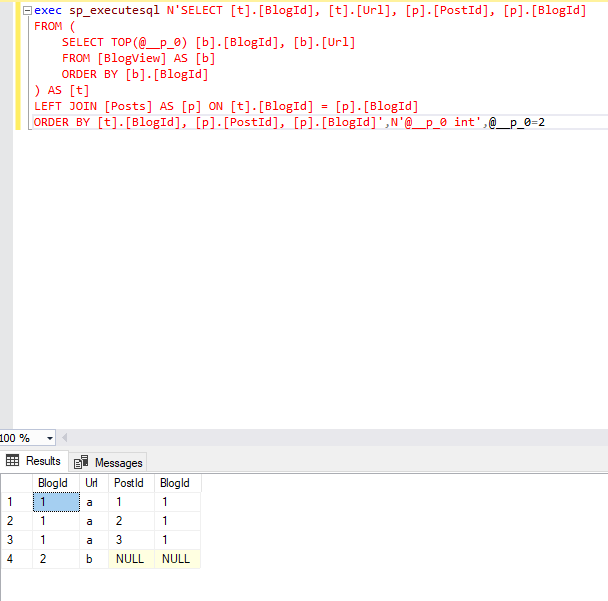Click '[BlogView]' in the FROM clause
The image size is (608, 601).
coord(131,58)
